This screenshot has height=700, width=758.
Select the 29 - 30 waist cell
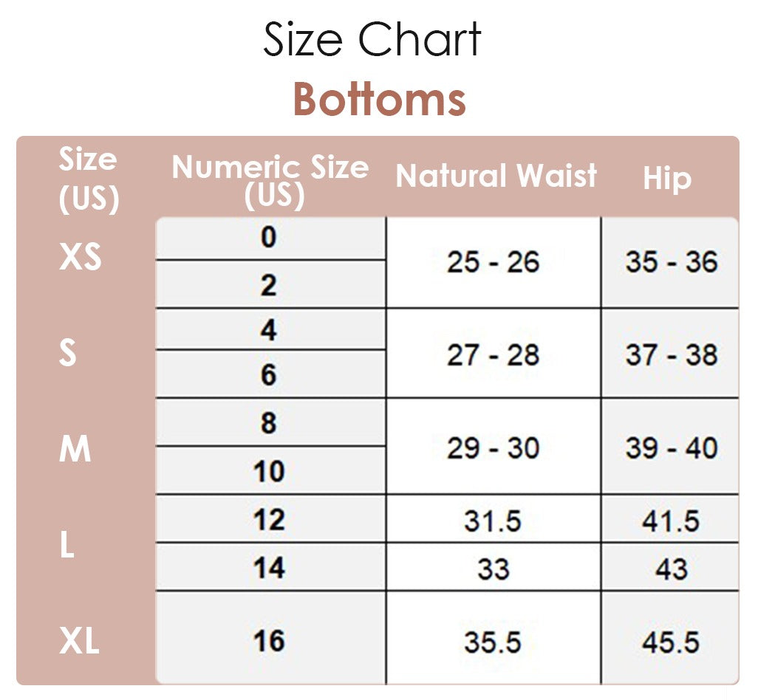[493, 448]
